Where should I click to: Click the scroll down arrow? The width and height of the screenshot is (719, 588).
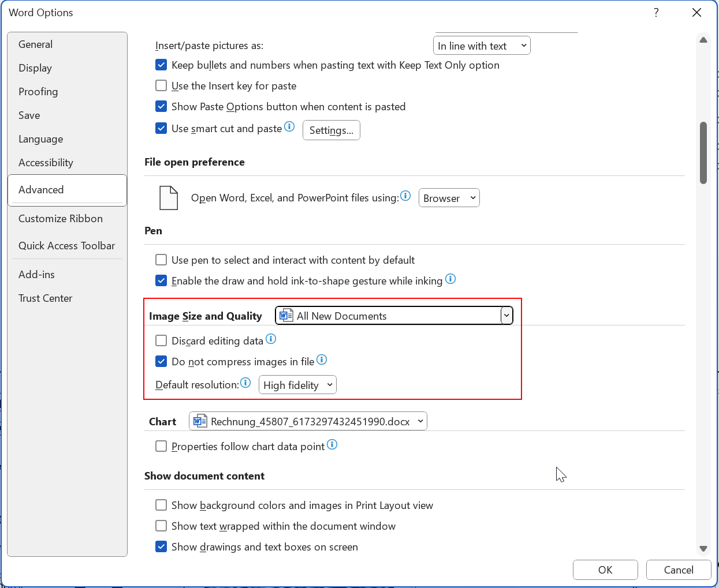pyautogui.click(x=703, y=549)
